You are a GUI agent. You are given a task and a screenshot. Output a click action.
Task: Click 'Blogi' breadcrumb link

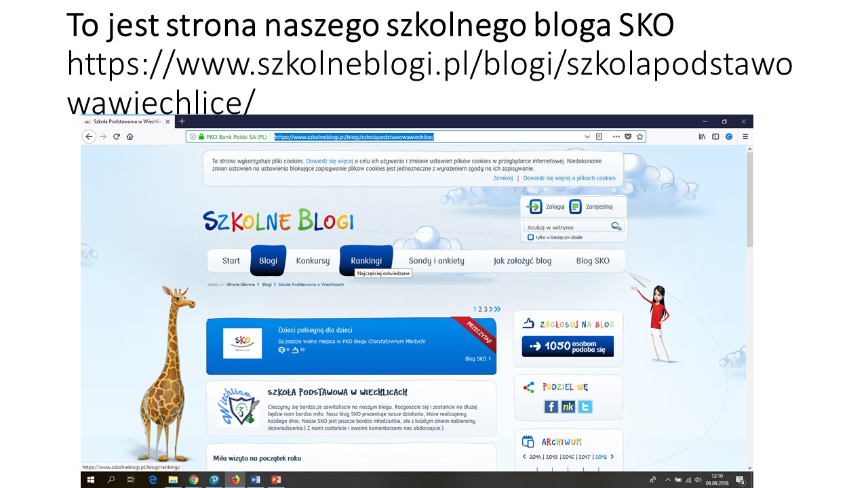pyautogui.click(x=267, y=285)
